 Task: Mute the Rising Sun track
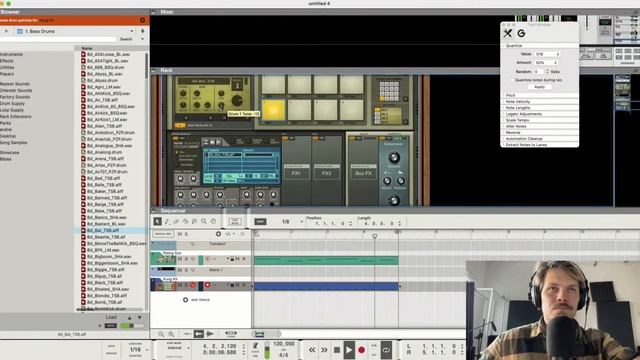[x=180, y=259]
